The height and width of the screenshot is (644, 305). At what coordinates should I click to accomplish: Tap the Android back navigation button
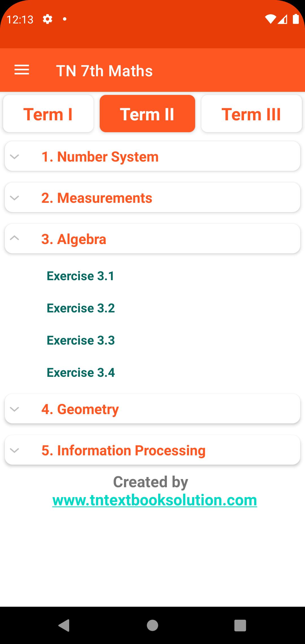[64, 625]
